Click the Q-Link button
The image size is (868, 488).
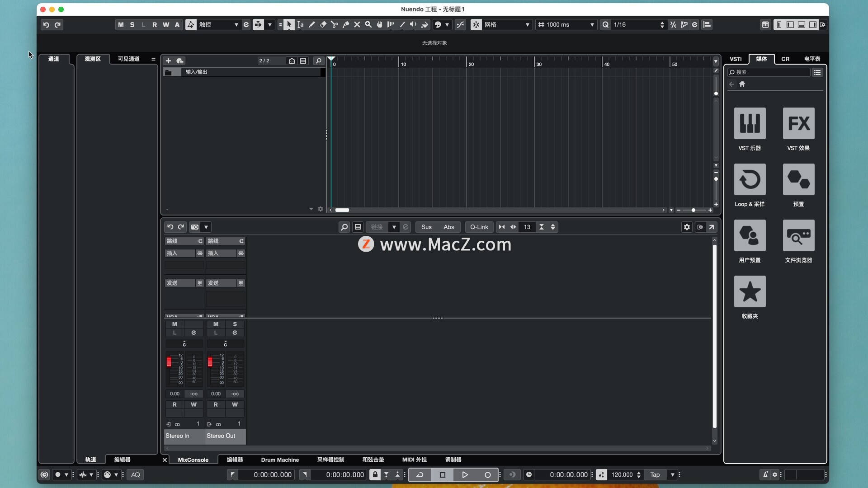pos(479,227)
